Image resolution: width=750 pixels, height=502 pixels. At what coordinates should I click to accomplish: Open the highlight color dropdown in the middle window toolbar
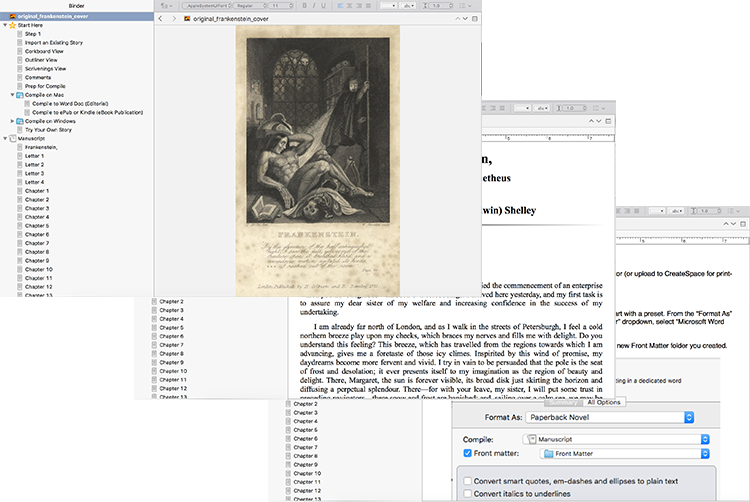coord(541,108)
